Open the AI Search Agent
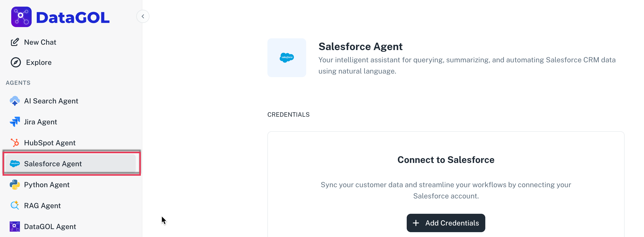Screen dimensions: 644x237 tap(51, 101)
